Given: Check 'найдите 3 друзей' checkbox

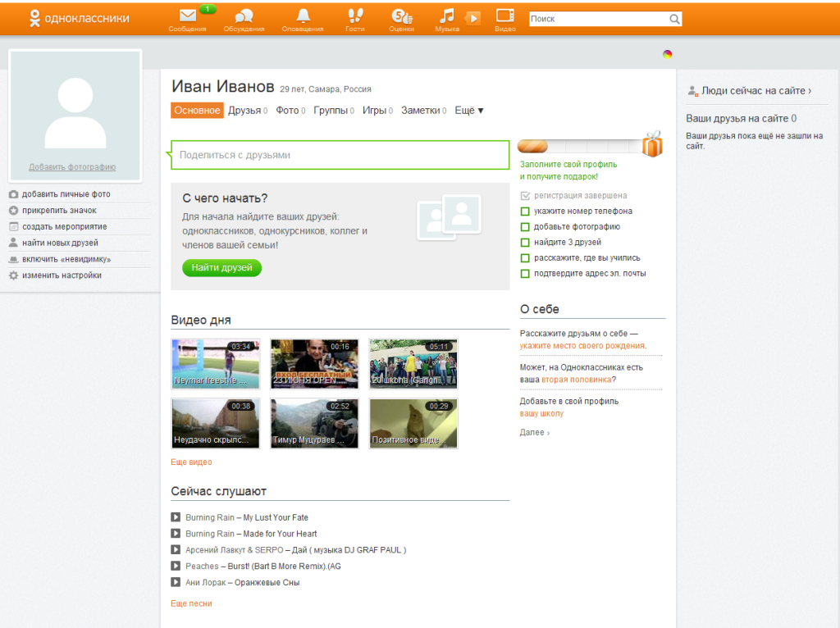Looking at the screenshot, I should [x=526, y=243].
